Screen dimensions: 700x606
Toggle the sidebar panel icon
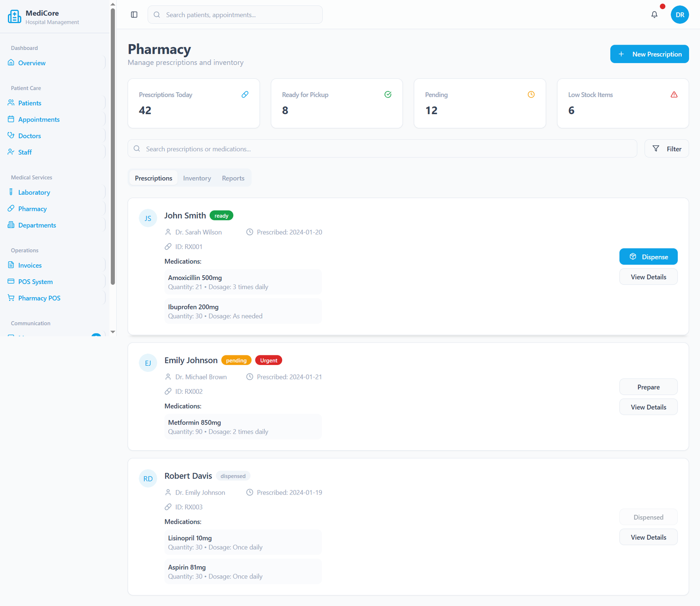pos(134,15)
